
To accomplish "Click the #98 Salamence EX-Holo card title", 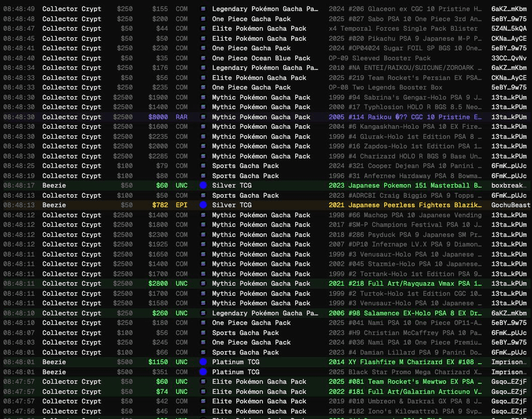I will pyautogui.click(x=405, y=313).
